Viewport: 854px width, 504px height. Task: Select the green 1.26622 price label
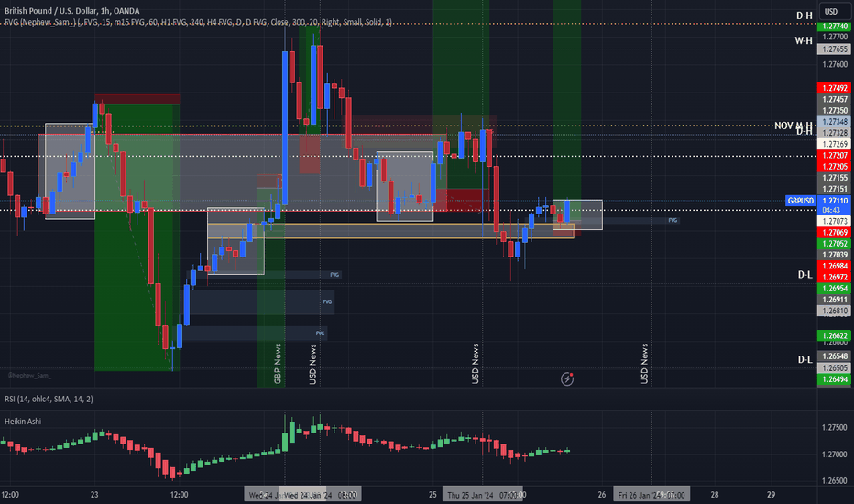pyautogui.click(x=835, y=335)
